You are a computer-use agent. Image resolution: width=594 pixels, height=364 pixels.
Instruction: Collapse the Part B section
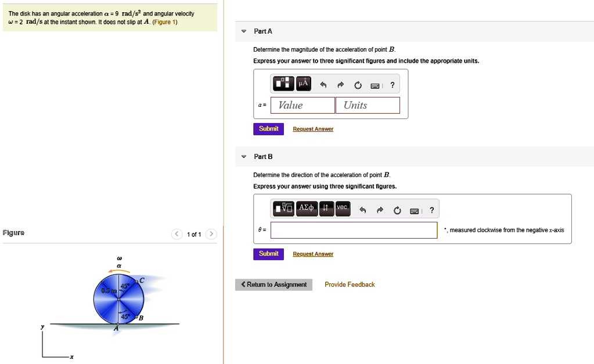243,156
